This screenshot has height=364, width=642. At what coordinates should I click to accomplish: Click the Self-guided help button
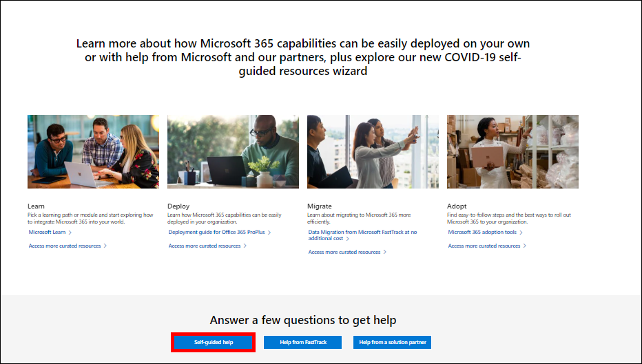pos(214,342)
